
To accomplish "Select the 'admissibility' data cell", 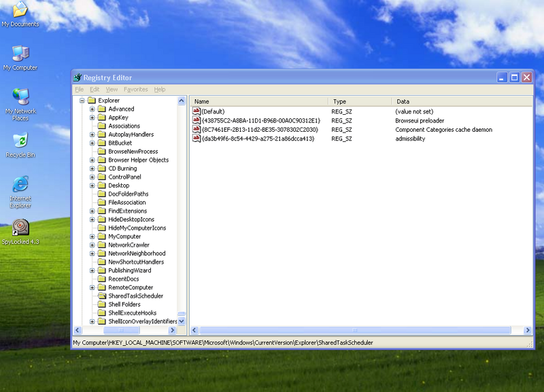I will [x=410, y=139].
